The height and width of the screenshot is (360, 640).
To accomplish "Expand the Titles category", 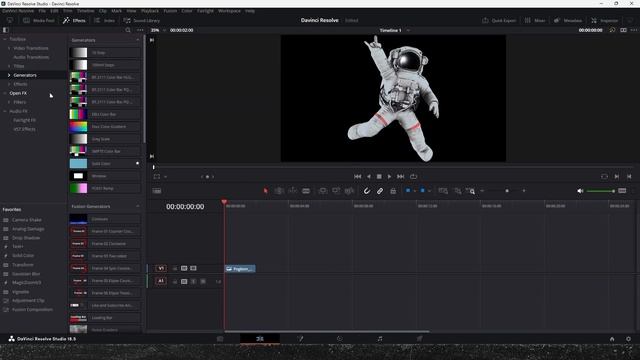I will 9,66.
